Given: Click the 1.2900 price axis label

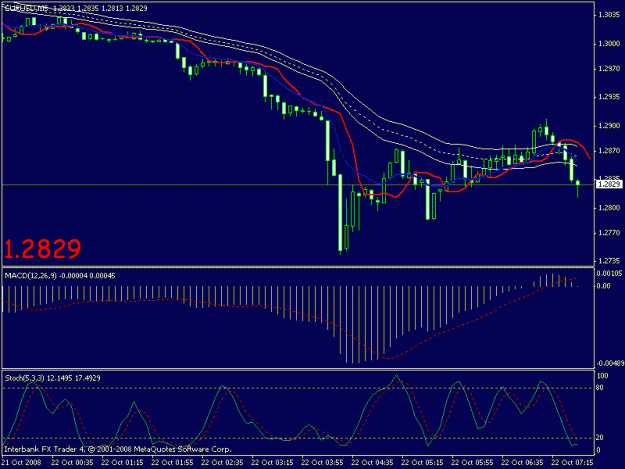Looking at the screenshot, I should [x=609, y=126].
